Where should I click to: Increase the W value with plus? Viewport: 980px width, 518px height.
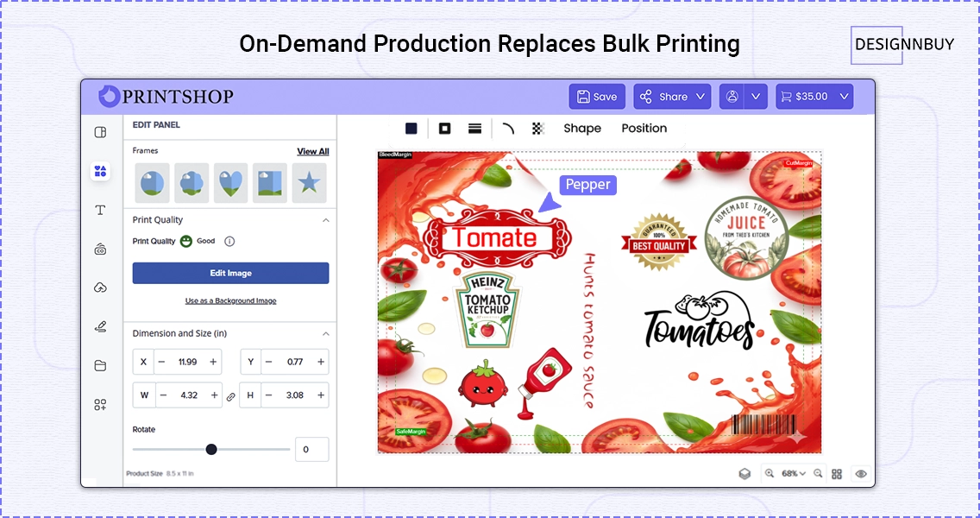[214, 395]
